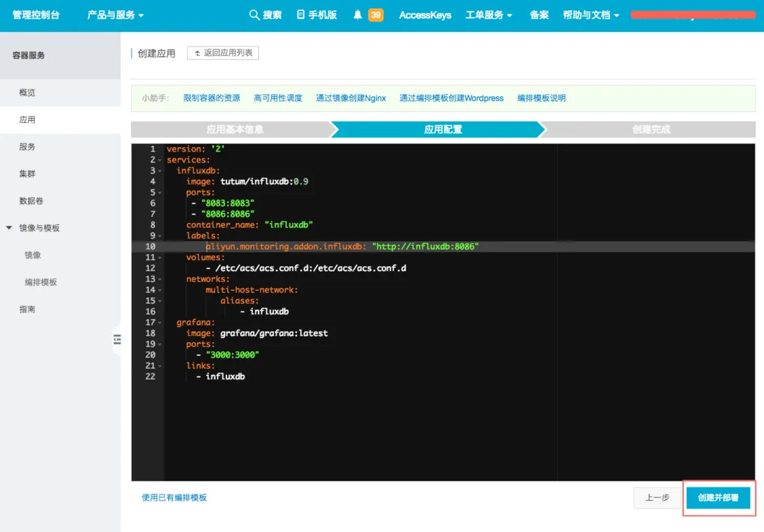Viewport: 764px width, 532px height.
Task: Click the tutum/influxdb:0.9 image value
Action: pyautogui.click(x=264, y=182)
